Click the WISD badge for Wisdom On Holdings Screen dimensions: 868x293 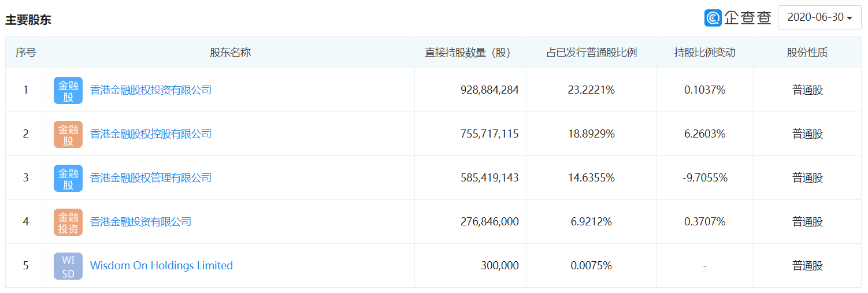coord(68,266)
